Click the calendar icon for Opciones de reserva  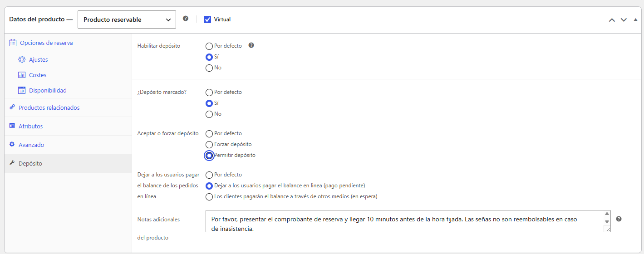point(13,43)
